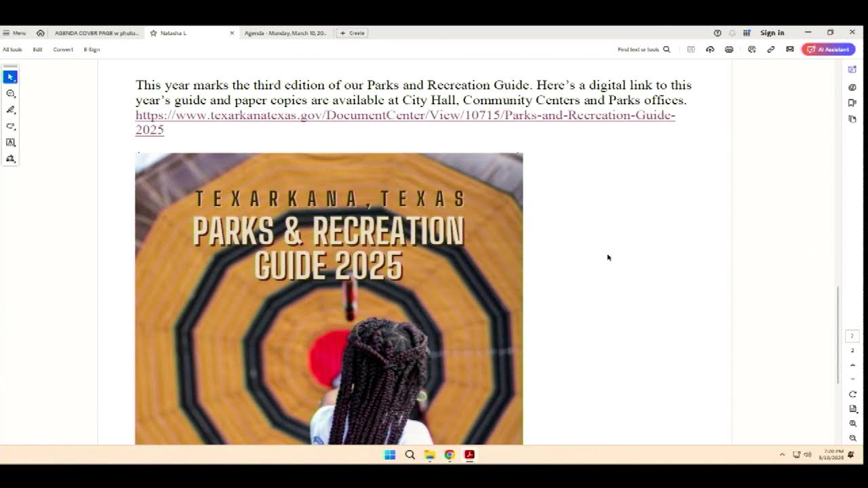
Task: Share with others via comment-share icon
Action: (751, 49)
